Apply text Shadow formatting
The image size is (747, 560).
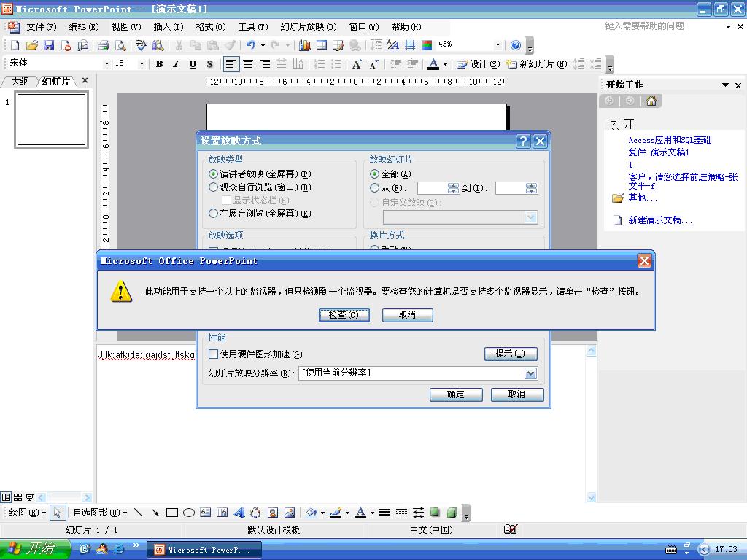point(209,64)
